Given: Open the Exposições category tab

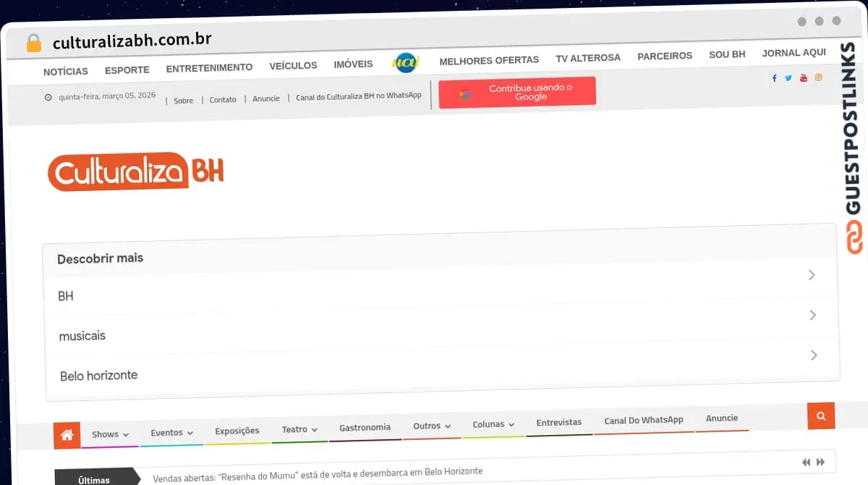Looking at the screenshot, I should click(x=237, y=431).
